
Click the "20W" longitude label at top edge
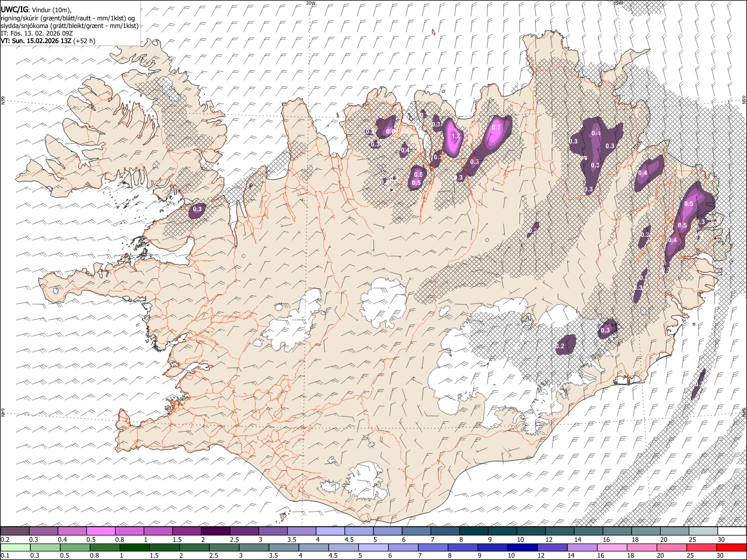pyautogui.click(x=310, y=3)
